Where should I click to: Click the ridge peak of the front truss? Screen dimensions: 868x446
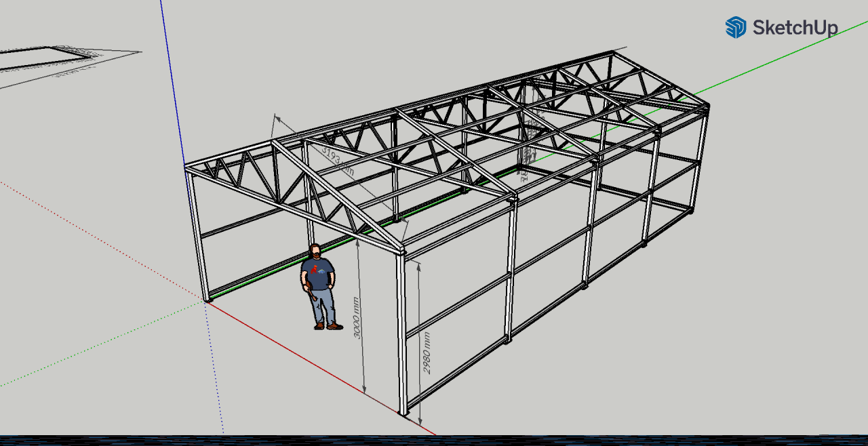(x=274, y=142)
